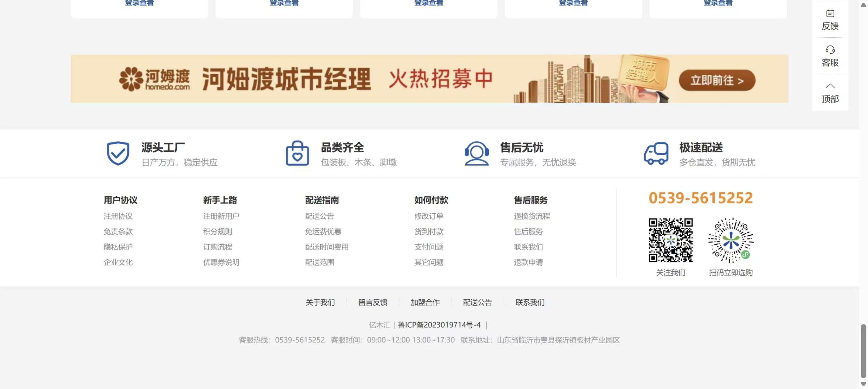
Task: Open the 企业文化 link
Action: (x=118, y=262)
